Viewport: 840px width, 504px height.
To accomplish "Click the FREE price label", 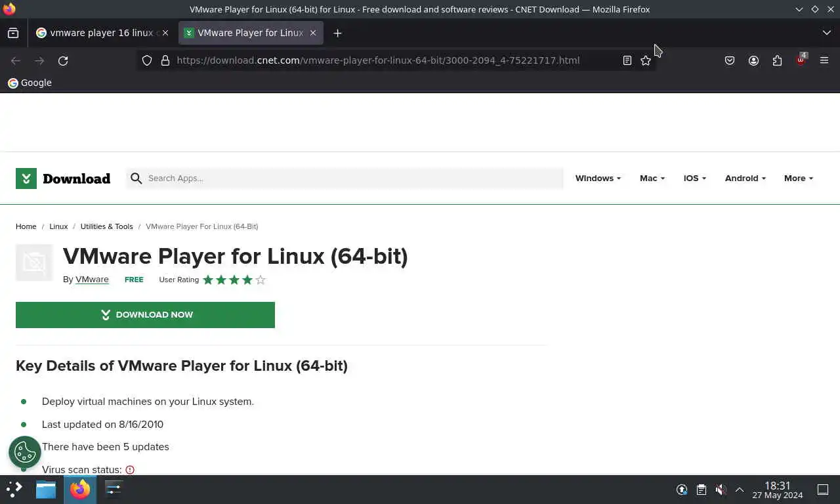I will [134, 280].
